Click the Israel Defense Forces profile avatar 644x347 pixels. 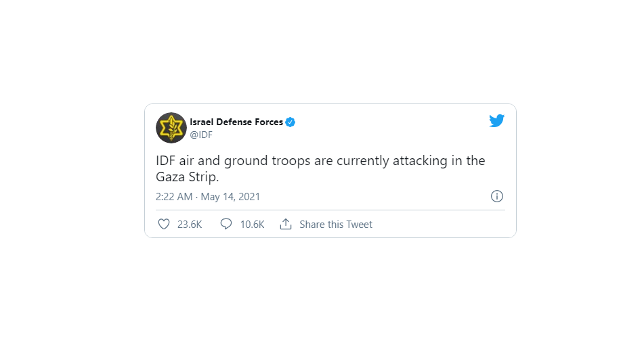pyautogui.click(x=171, y=128)
